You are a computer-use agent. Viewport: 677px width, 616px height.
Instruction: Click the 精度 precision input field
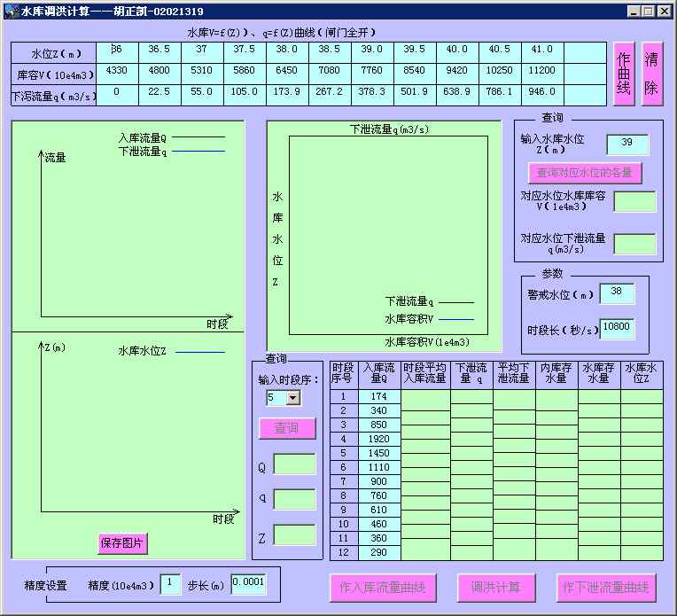click(170, 584)
